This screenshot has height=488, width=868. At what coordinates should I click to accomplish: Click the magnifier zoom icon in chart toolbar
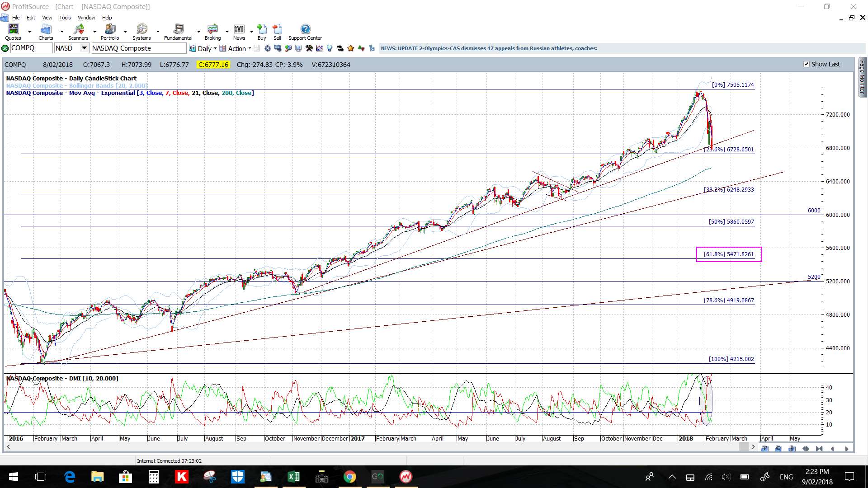click(x=288, y=48)
